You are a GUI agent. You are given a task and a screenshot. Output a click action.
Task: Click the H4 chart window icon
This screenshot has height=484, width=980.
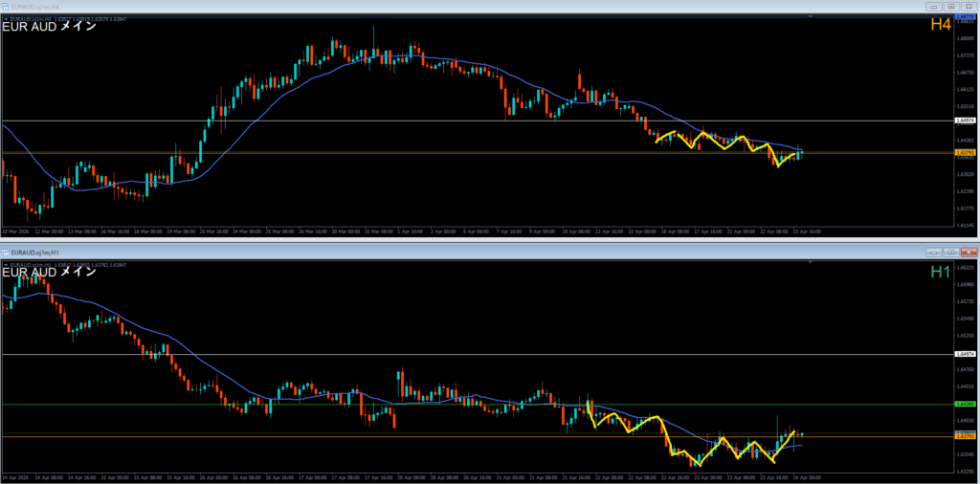[7, 8]
